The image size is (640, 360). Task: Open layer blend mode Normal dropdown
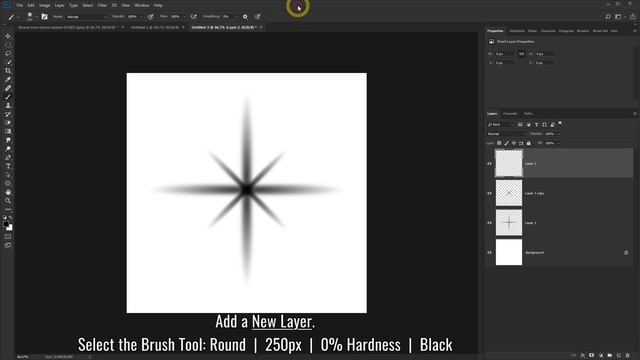pyautogui.click(x=506, y=134)
